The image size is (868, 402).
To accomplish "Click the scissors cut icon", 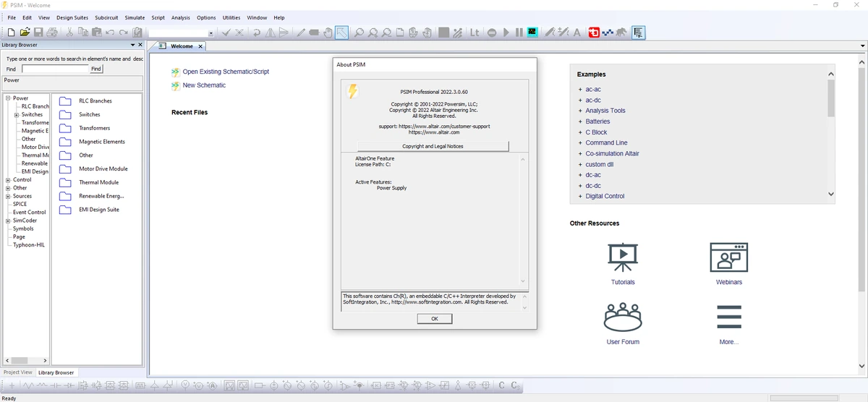I will tap(70, 33).
